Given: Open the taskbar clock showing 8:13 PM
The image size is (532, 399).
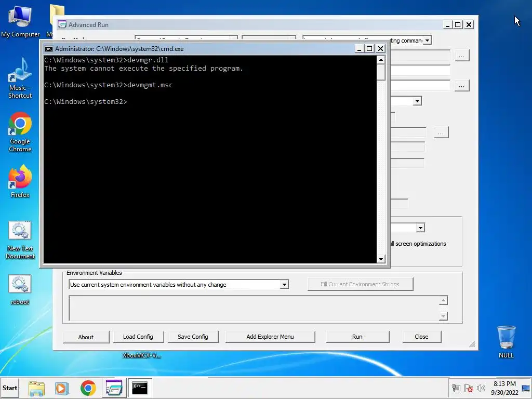Looking at the screenshot, I should (x=504, y=384).
